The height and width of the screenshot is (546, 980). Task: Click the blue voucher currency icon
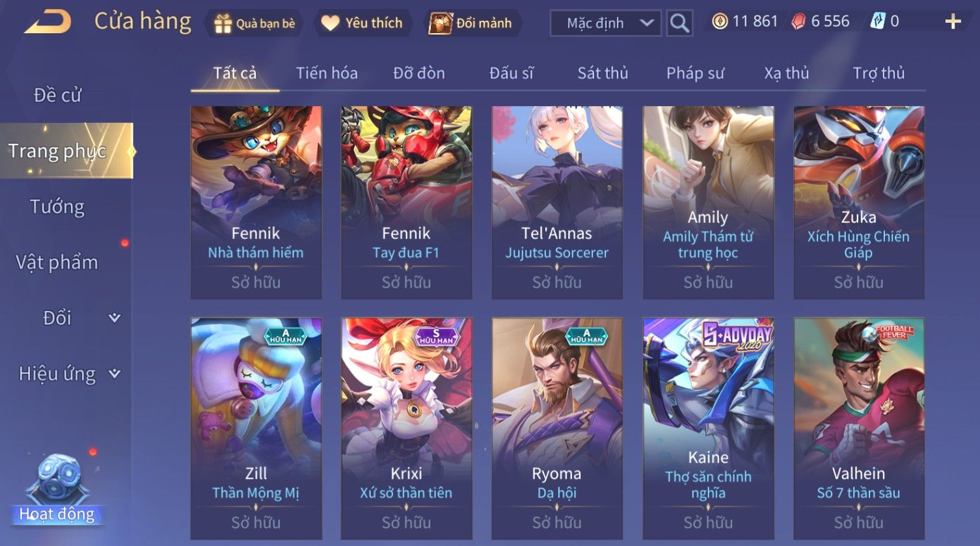[878, 21]
